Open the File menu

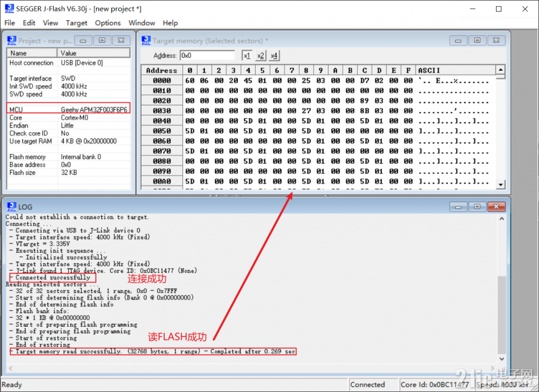click(x=10, y=23)
